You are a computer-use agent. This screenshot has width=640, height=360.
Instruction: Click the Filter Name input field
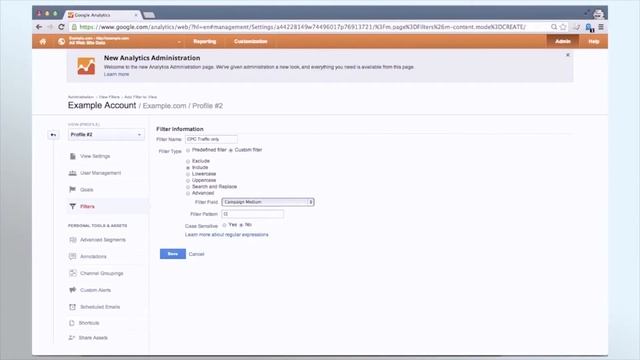(x=211, y=139)
